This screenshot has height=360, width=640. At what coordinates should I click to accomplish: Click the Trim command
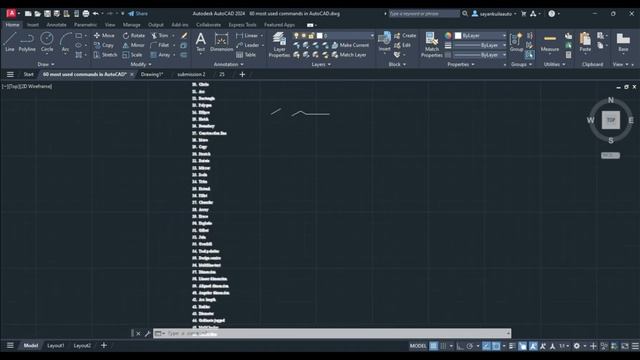160,36
